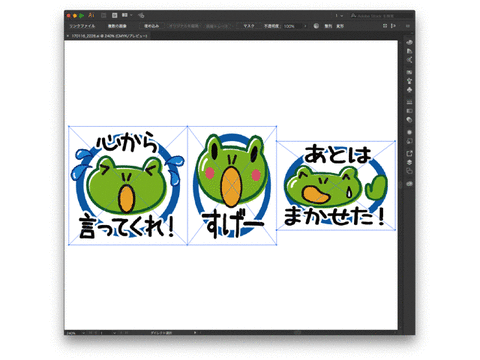The height and width of the screenshot is (360, 480).
Task: Open the Asset Export panel icon
Action: [x=409, y=153]
